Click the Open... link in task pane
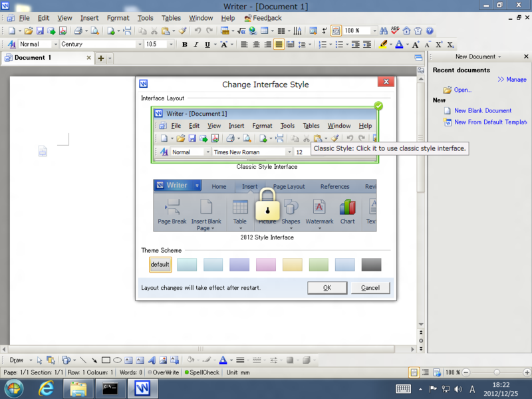This screenshot has width=532, height=399. 462,90
